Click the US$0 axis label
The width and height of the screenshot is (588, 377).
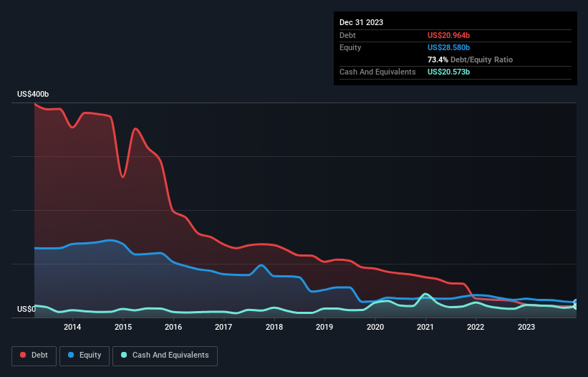pos(26,309)
